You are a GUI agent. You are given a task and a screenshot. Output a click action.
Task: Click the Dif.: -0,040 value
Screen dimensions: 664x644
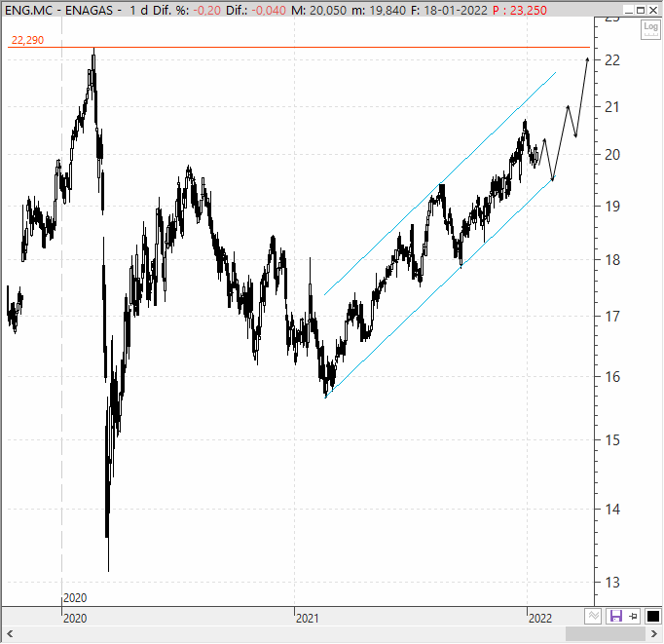[256, 10]
